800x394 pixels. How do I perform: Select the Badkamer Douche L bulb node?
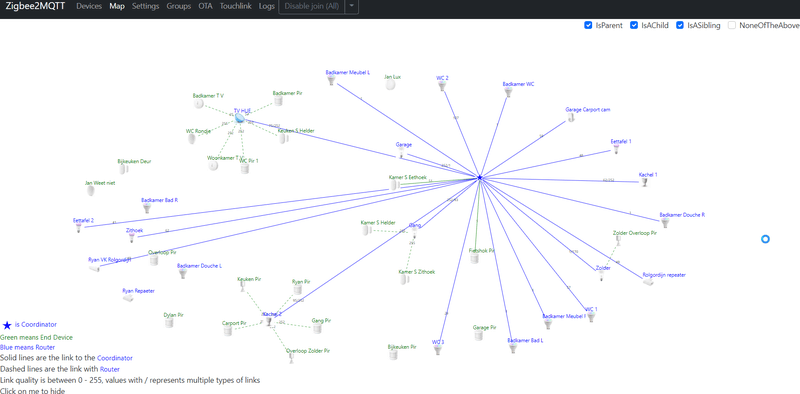coord(183,274)
